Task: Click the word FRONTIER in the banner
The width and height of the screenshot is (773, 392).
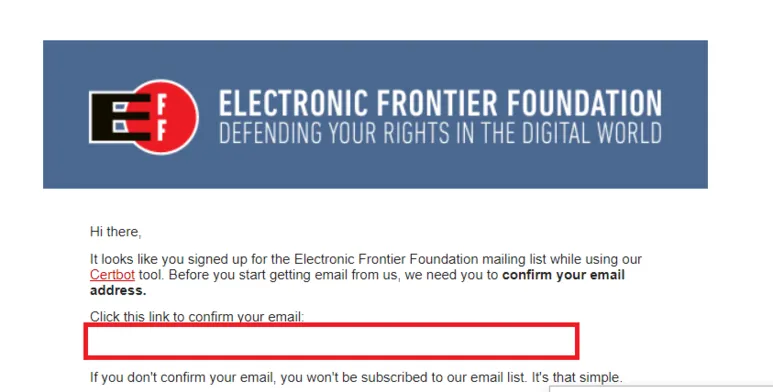Action: [437, 103]
